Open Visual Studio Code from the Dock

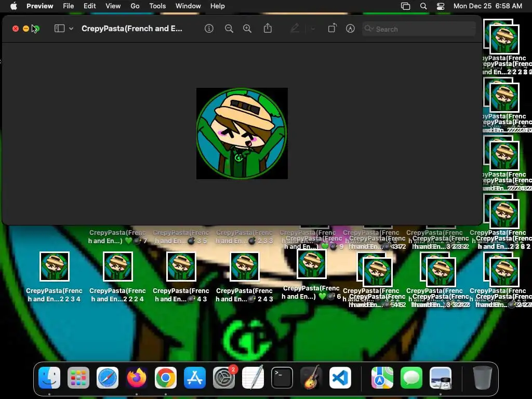(x=340, y=378)
